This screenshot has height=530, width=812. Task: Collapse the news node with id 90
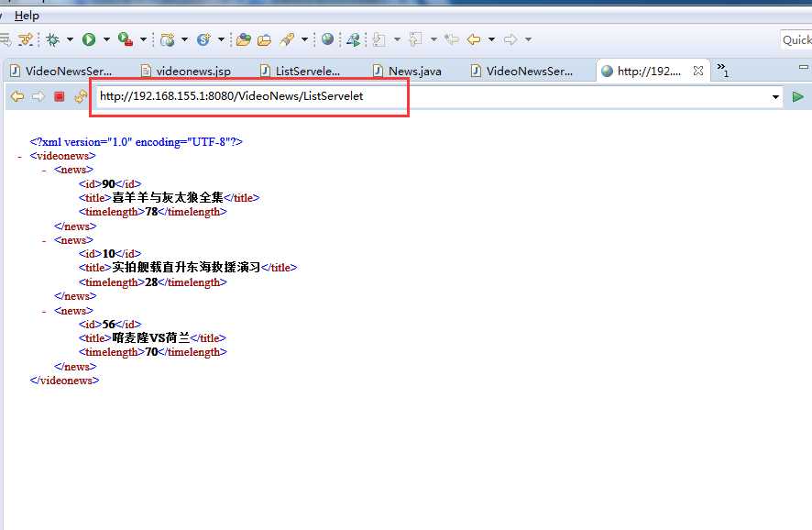[44, 171]
